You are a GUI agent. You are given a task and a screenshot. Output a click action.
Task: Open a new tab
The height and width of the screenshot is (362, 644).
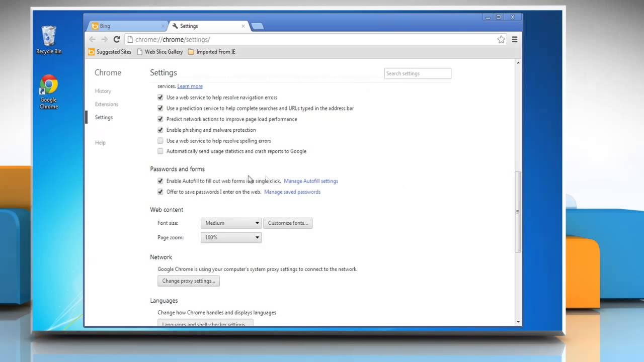tap(257, 26)
